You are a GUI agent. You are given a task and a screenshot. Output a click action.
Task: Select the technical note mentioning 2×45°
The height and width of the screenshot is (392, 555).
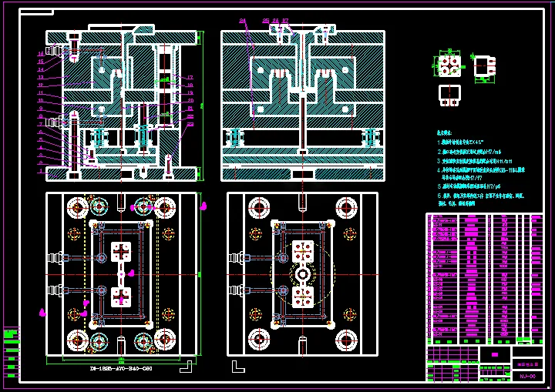coord(460,142)
